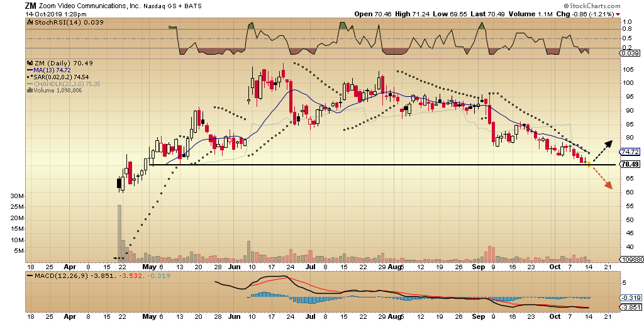
Task: Click the 14-Oct-2019 1:28pm timestamp
Action: [x=56, y=14]
